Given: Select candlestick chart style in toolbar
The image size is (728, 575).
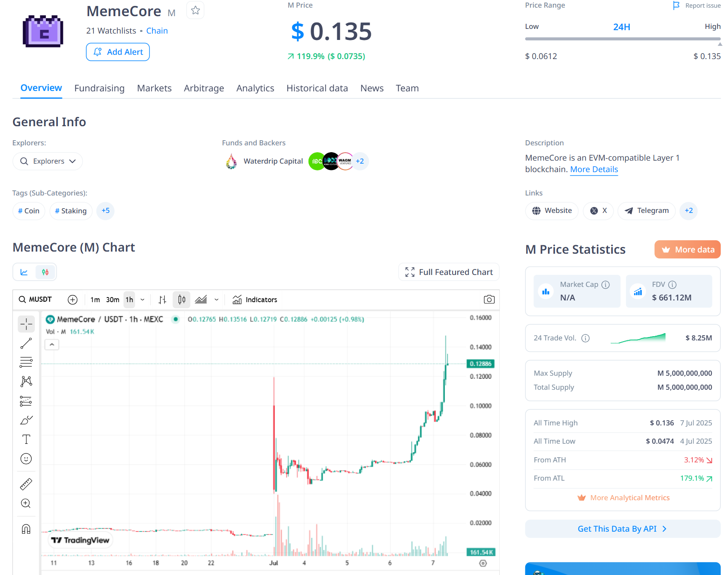Looking at the screenshot, I should pyautogui.click(x=182, y=300).
